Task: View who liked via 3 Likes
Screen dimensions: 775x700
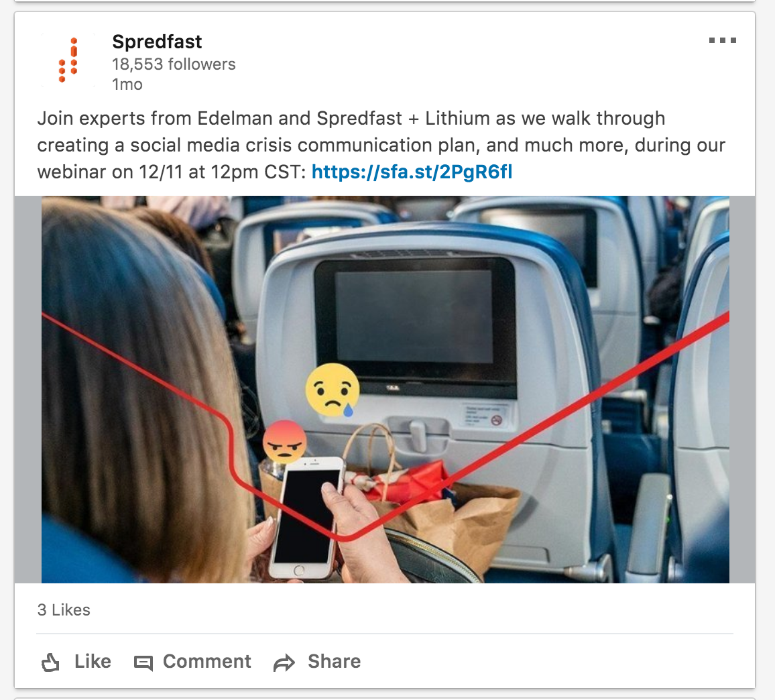Action: tap(64, 610)
